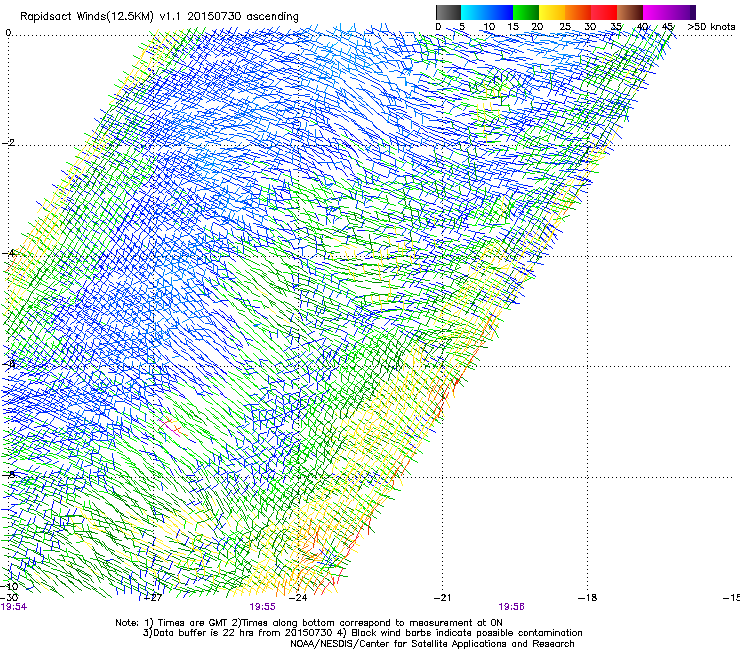Click the yellow 20-25 knots legend segment

(x=552, y=12)
